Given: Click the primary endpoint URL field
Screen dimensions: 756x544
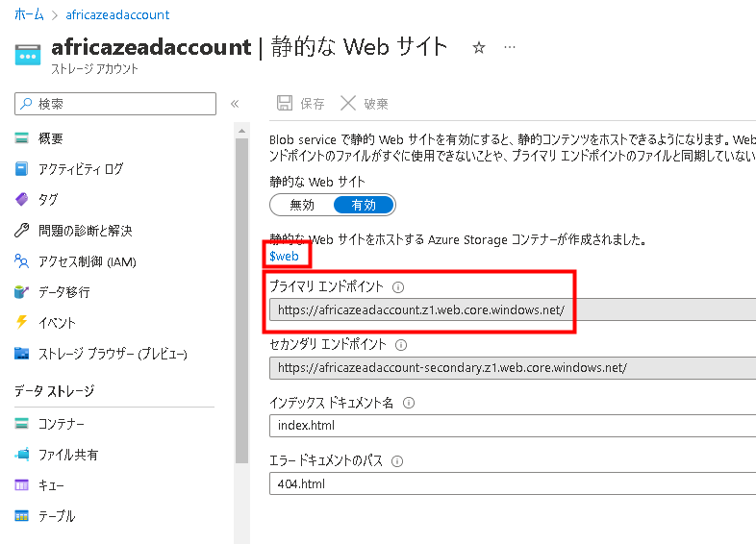Looking at the screenshot, I should [513, 309].
